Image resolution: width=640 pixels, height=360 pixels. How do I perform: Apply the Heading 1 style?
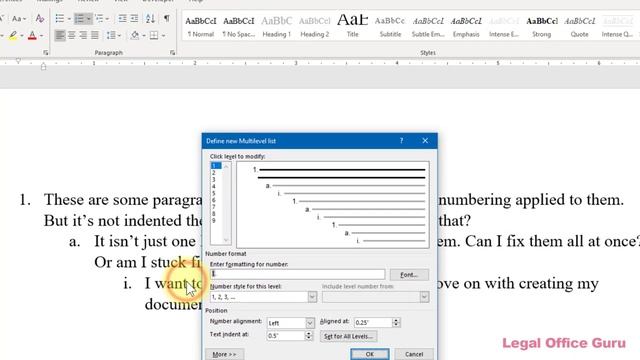(x=277, y=27)
